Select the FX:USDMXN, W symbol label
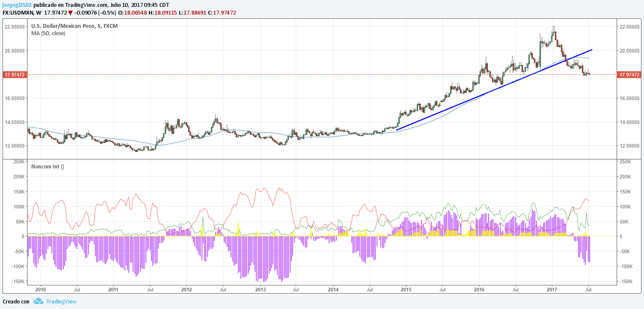This screenshot has height=309, width=644. point(22,12)
